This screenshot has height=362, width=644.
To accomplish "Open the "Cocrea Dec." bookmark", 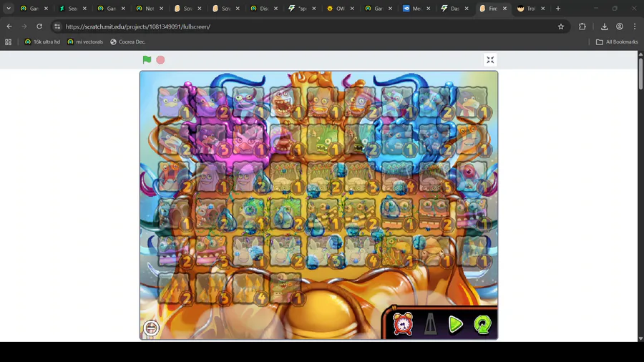I will (128, 42).
